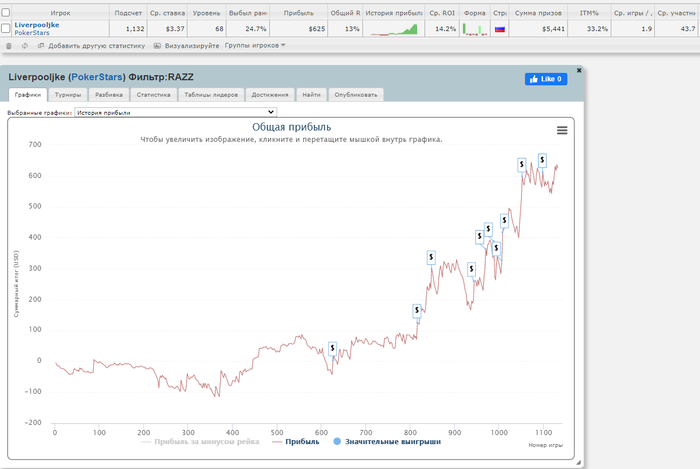Click the Russian flag icon in the player row
Image resolution: width=700 pixels, height=469 pixels.
[x=500, y=29]
